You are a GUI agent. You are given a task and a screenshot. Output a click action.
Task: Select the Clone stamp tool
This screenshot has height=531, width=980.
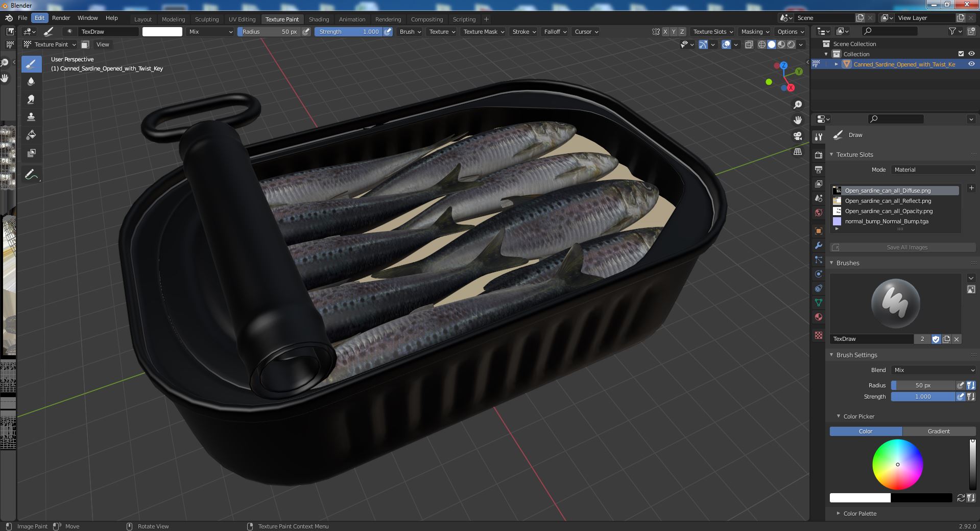(x=31, y=117)
